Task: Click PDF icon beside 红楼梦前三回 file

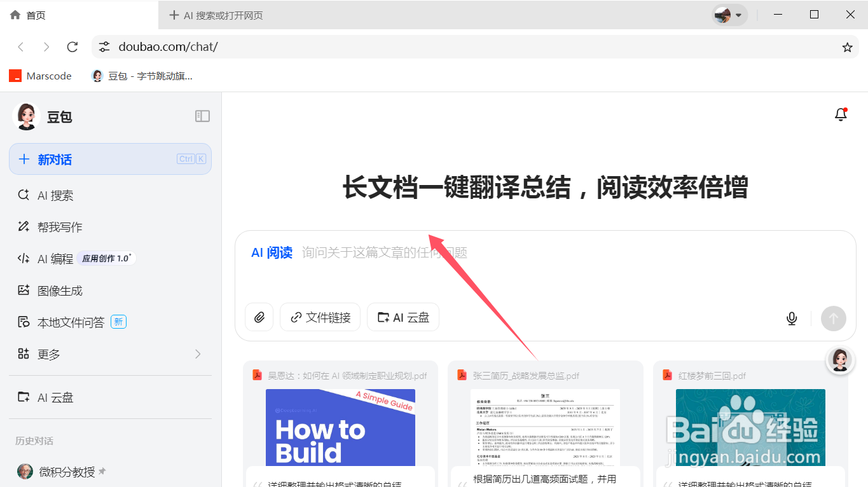Action: pos(668,375)
